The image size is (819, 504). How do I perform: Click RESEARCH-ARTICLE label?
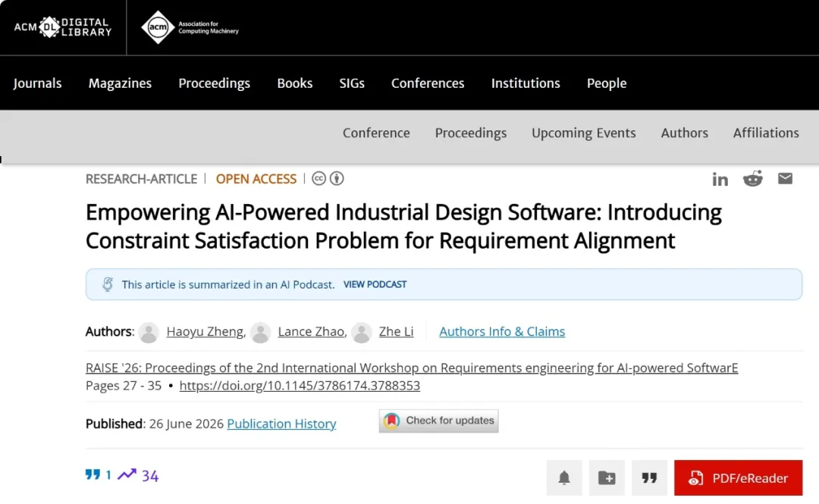point(141,179)
